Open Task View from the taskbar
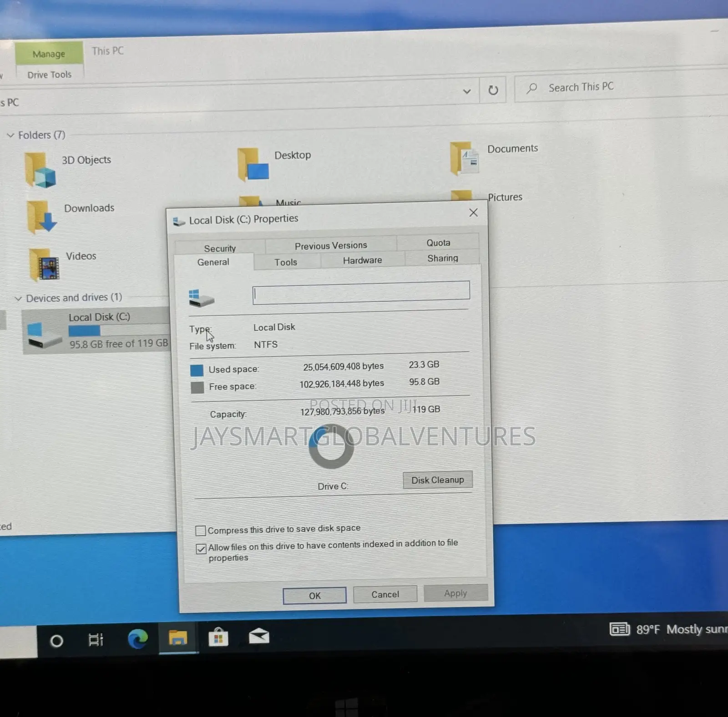728x717 pixels. 96,640
